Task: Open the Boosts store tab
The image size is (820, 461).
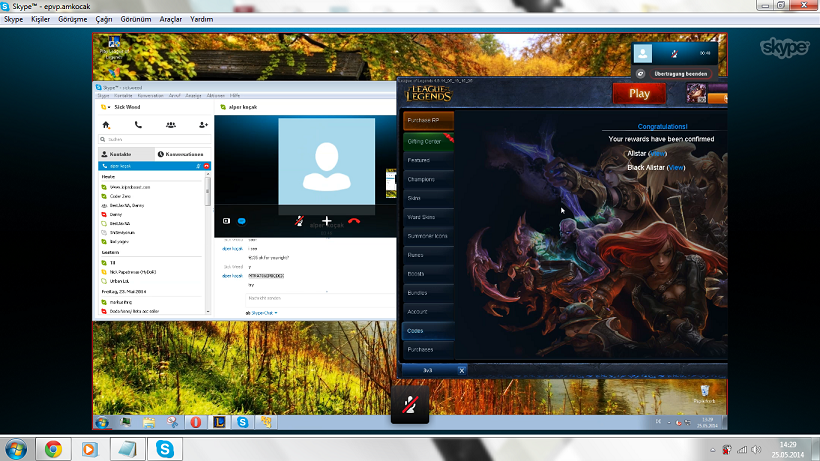Action: pyautogui.click(x=428, y=274)
